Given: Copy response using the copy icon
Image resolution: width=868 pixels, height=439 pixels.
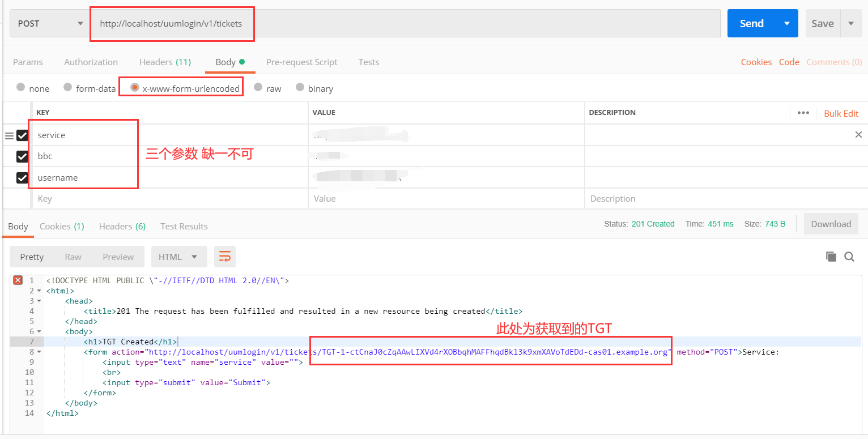Looking at the screenshot, I should [x=831, y=257].
